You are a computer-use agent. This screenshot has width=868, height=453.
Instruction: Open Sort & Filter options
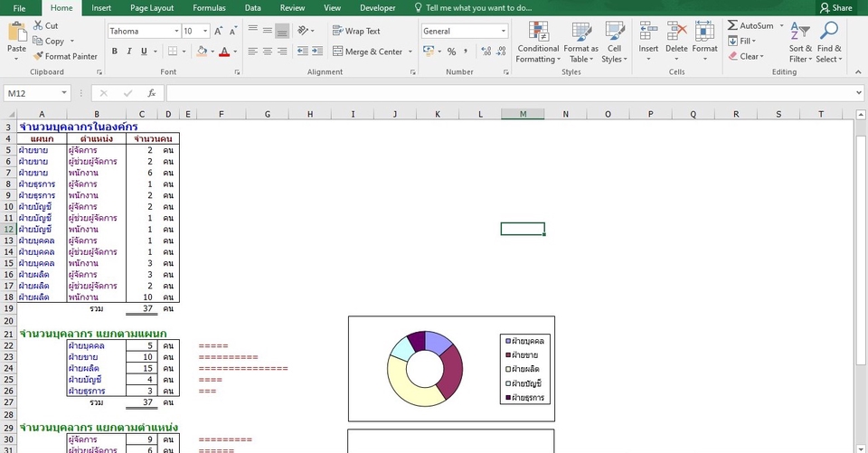click(800, 42)
